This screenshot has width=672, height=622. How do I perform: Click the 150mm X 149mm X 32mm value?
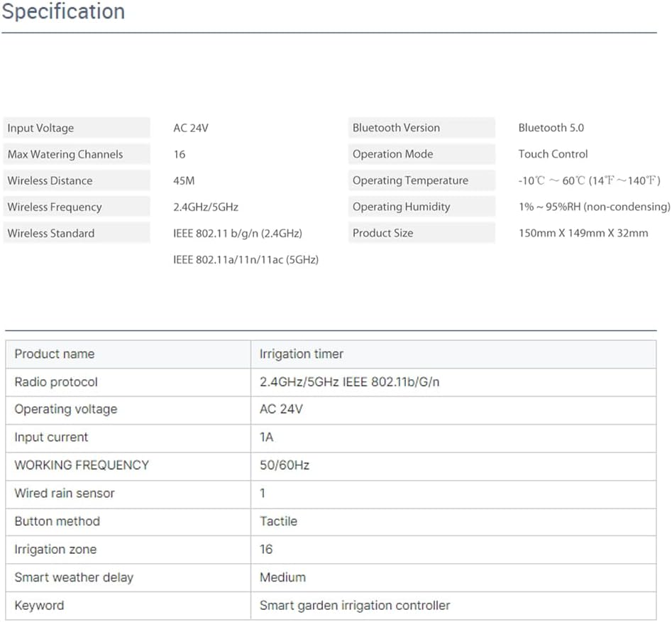583,234
